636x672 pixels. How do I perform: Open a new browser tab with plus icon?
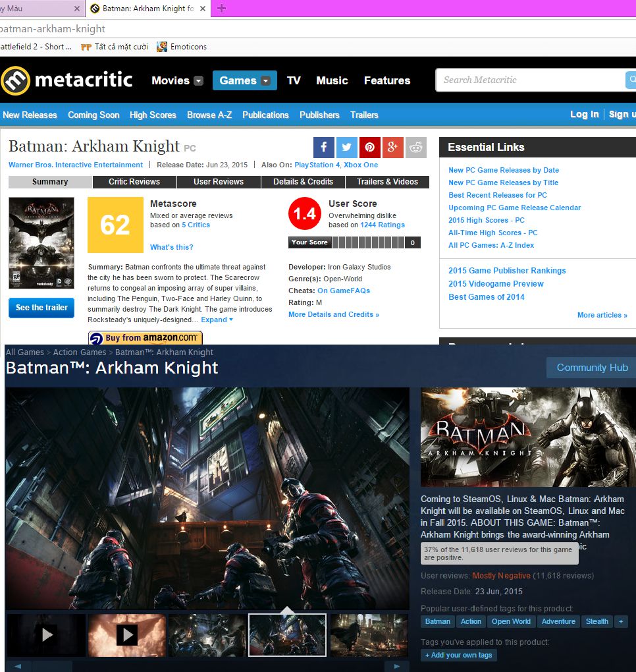[221, 9]
